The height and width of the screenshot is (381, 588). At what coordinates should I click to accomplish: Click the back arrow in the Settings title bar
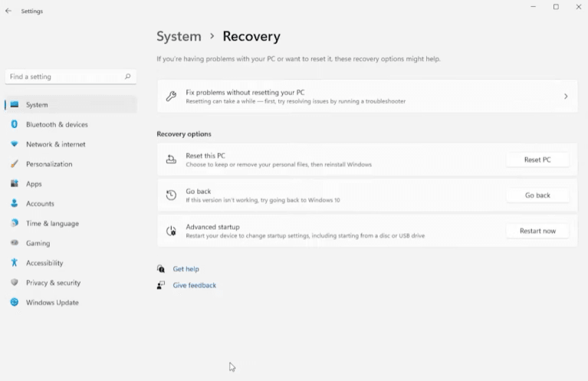[x=8, y=11]
